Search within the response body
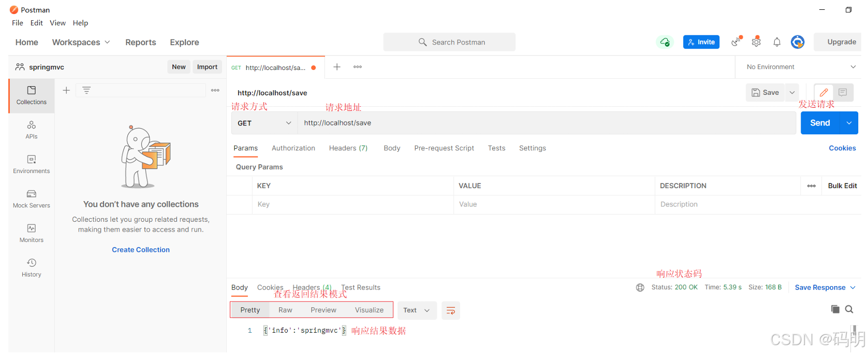This screenshot has width=868, height=355. pos(849,309)
